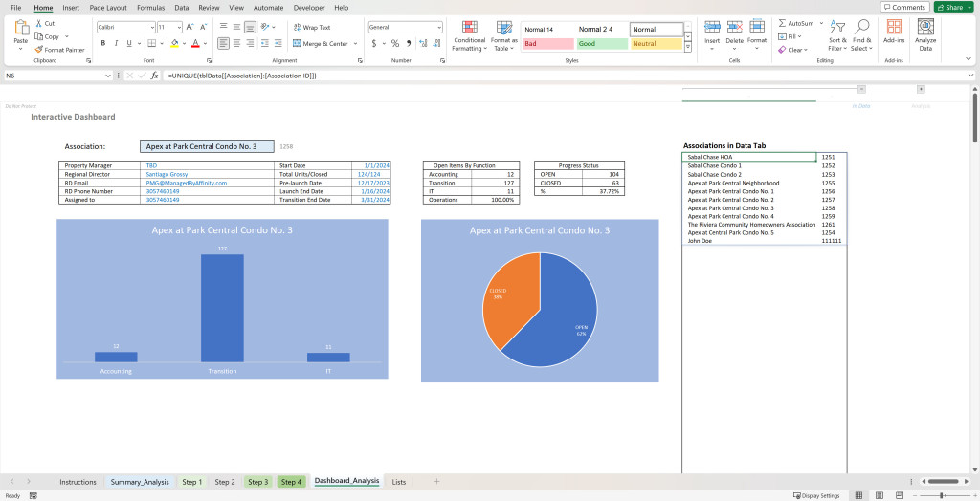Click the formula bar with UNIQUE formula
980x501 pixels.
tap(568, 75)
